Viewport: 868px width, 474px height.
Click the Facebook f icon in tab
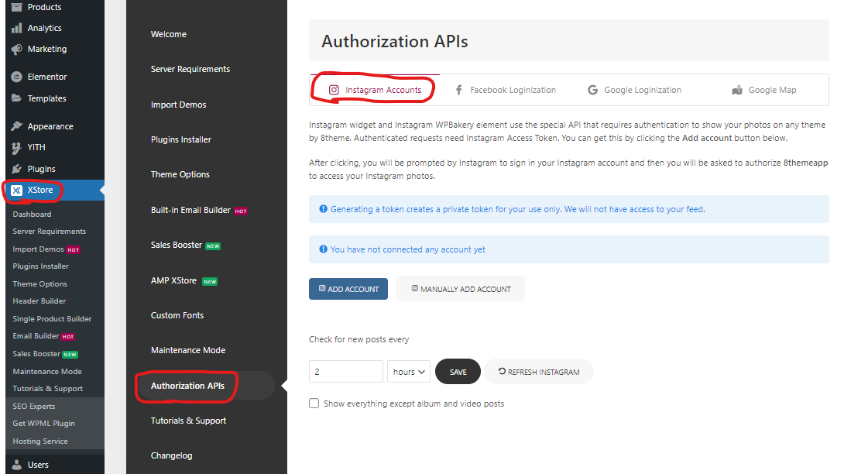458,90
